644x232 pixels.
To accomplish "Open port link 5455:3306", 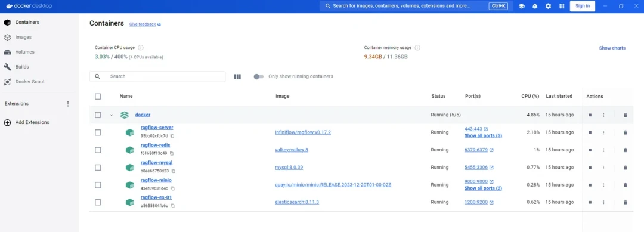I will (x=476, y=168).
